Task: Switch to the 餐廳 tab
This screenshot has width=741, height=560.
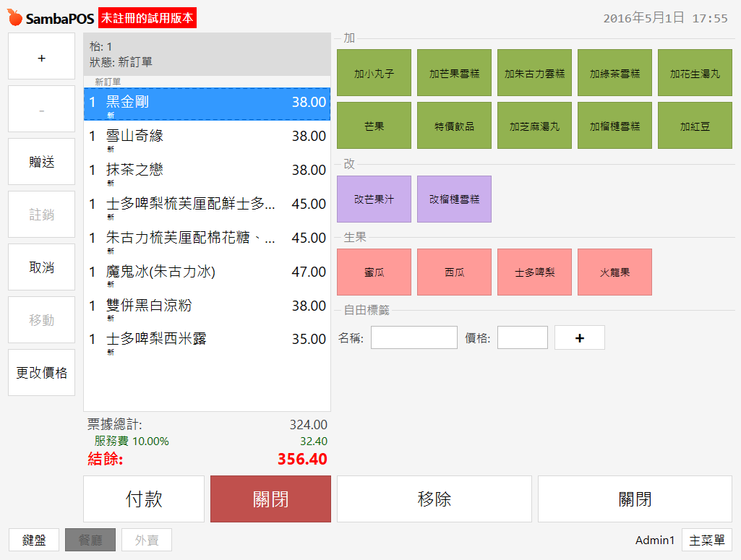Action: pos(90,540)
